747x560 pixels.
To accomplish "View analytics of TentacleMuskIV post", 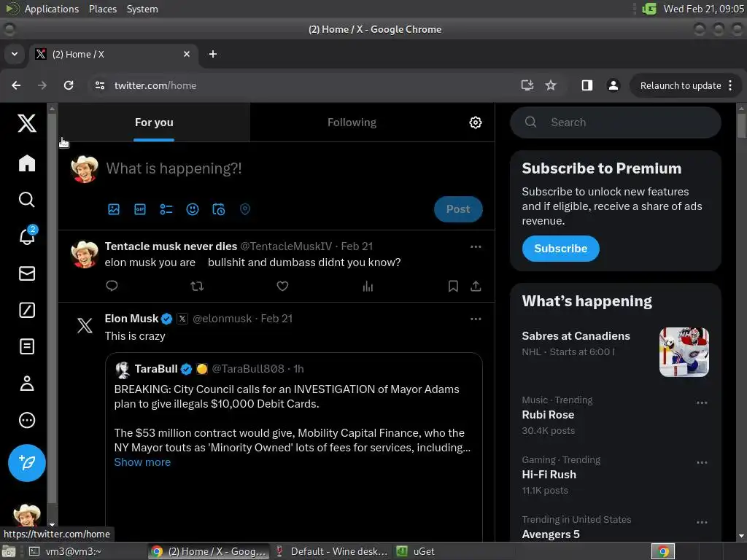I will [368, 286].
